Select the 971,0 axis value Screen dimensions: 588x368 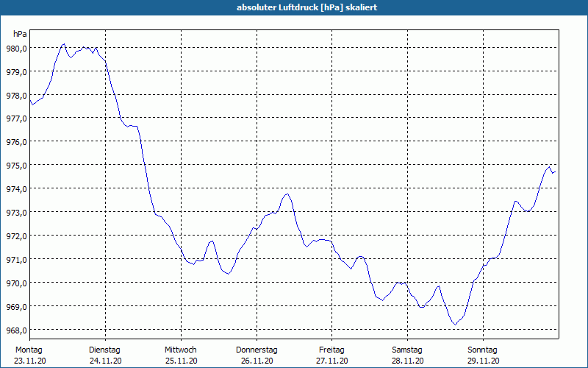16,260
